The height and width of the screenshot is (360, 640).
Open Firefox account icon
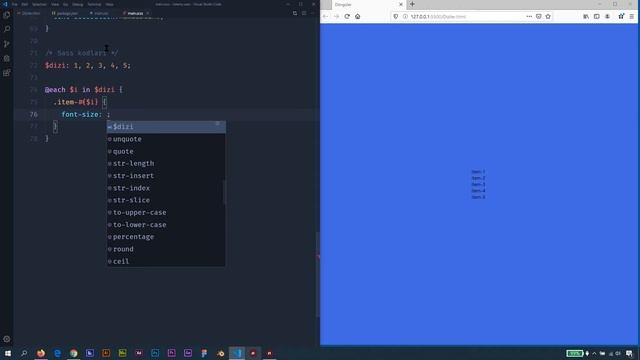tap(607, 16)
